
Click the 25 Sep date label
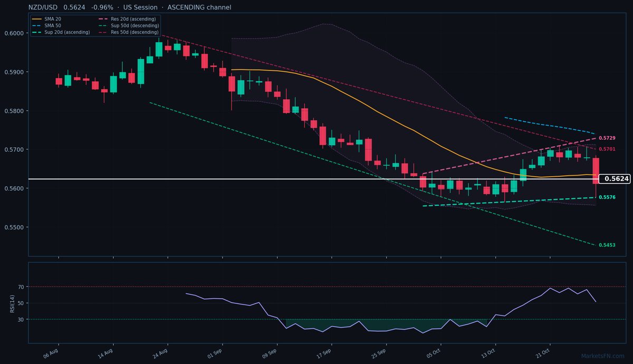pyautogui.click(x=379, y=352)
